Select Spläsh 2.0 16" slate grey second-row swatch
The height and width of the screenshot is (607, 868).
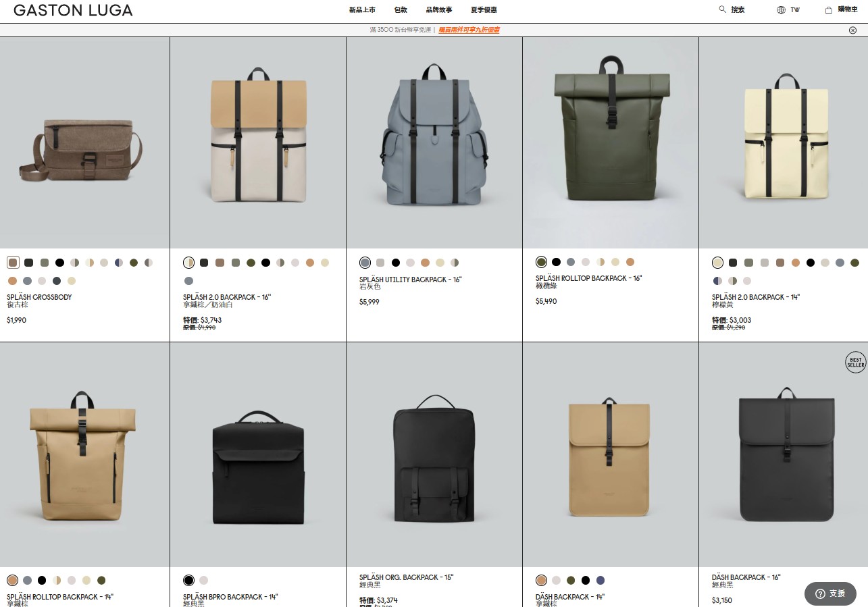[x=188, y=281]
